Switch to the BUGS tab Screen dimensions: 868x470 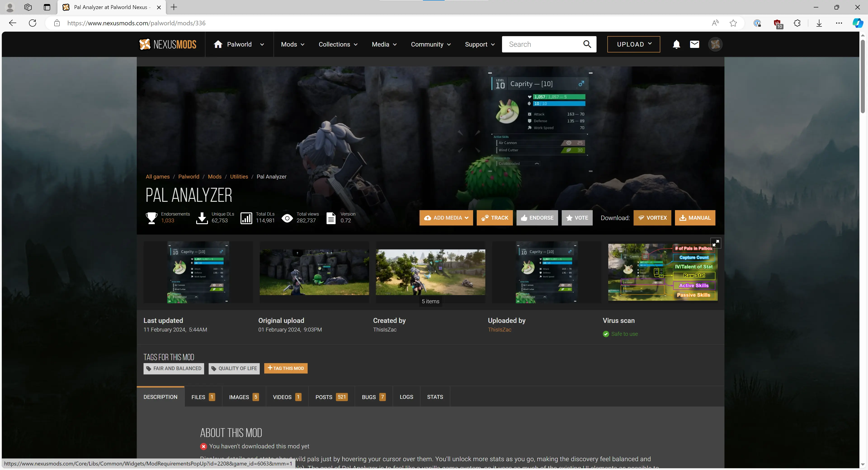pyautogui.click(x=374, y=397)
